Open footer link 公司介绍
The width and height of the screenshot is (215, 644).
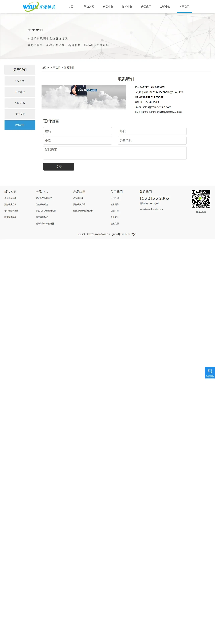pyautogui.click(x=115, y=198)
